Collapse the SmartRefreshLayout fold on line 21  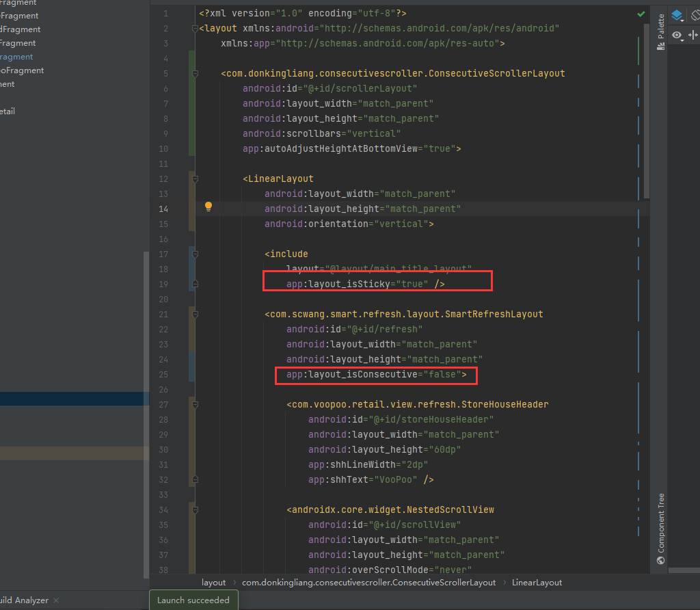195,315
